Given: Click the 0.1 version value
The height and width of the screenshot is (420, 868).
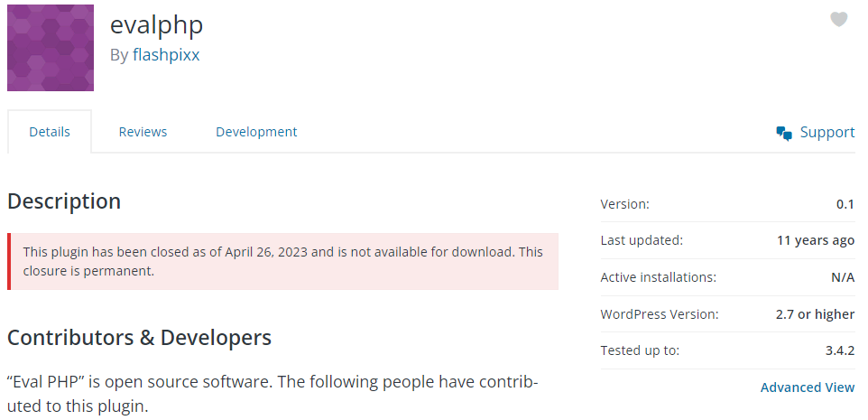Looking at the screenshot, I should [845, 204].
